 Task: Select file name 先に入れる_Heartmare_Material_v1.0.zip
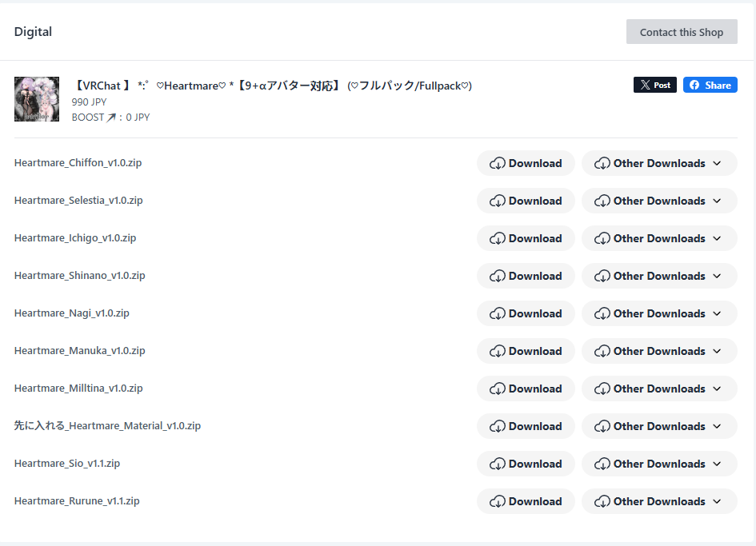pos(107,426)
